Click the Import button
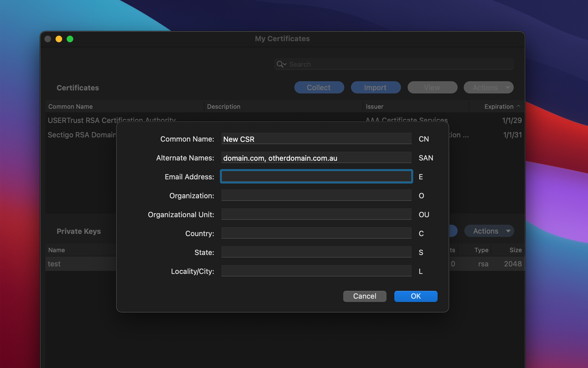The height and width of the screenshot is (368, 588). (376, 87)
